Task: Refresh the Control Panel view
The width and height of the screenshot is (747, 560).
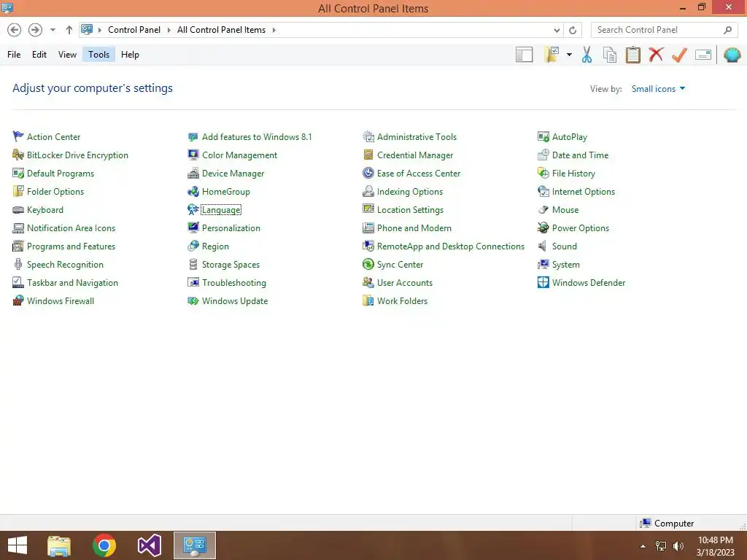Action: 572,30
